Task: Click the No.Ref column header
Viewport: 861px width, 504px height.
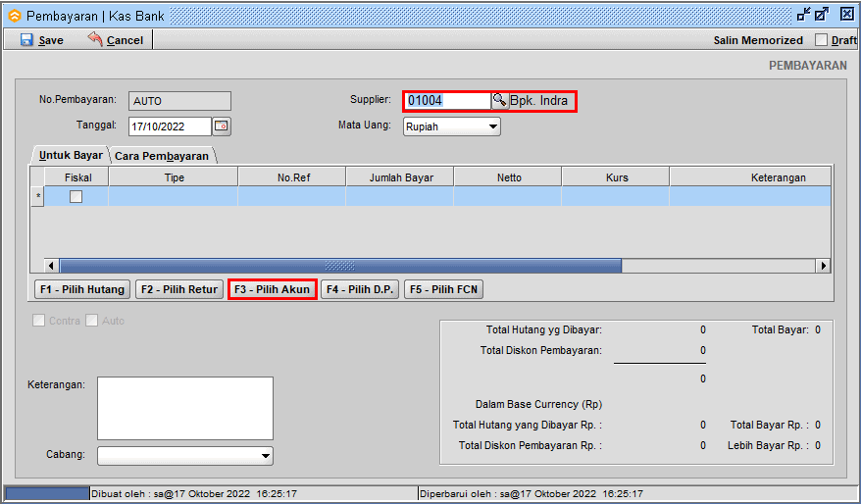Action: pyautogui.click(x=292, y=177)
